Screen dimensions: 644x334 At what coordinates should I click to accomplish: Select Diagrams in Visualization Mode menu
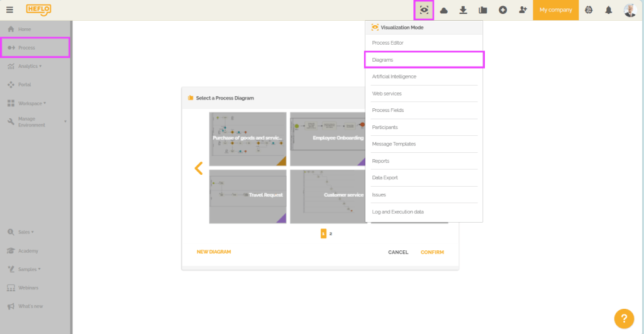tap(424, 60)
